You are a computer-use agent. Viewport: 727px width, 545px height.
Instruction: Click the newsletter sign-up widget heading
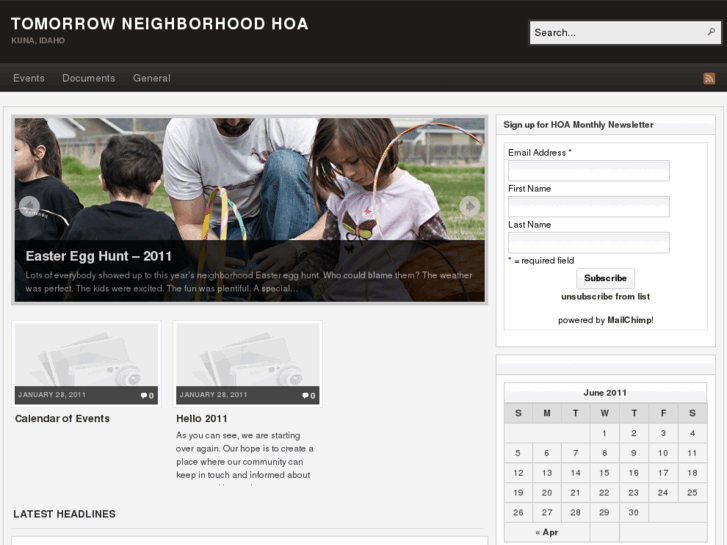[x=578, y=125]
